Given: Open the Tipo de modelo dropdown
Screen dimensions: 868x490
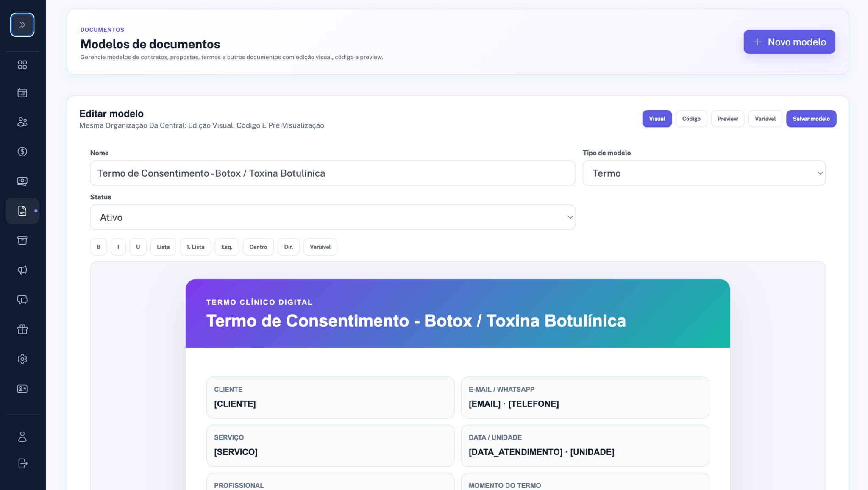Looking at the screenshot, I should pos(704,173).
